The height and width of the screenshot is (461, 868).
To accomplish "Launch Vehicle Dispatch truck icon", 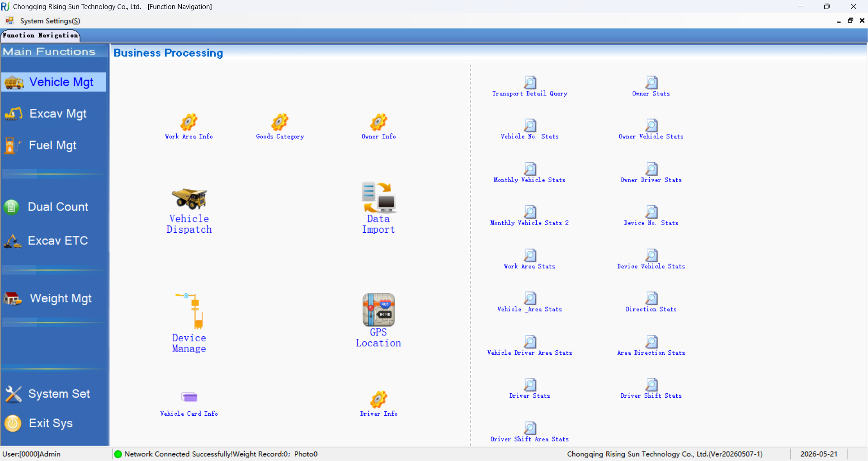I will 189,199.
